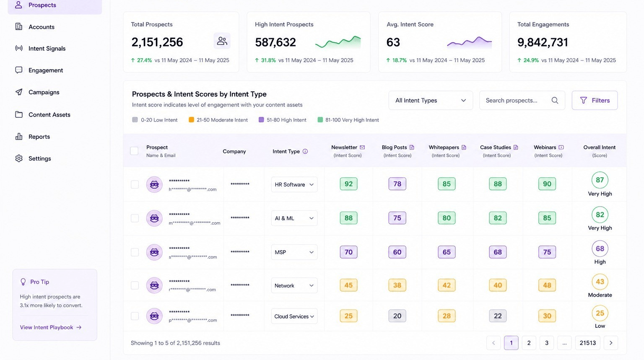Click the Search prospects input field
Viewport: 644px width, 360px height.
(x=522, y=101)
